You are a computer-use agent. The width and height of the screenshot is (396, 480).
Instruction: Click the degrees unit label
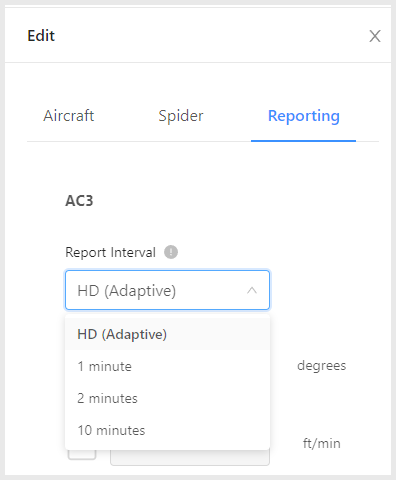pyautogui.click(x=322, y=366)
